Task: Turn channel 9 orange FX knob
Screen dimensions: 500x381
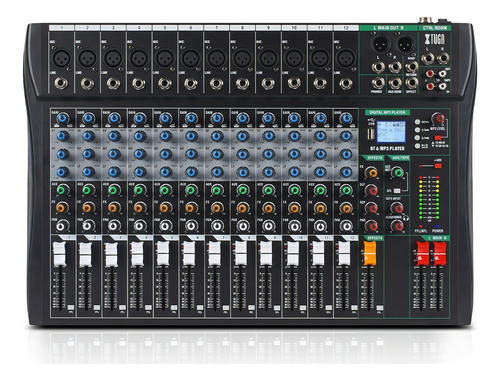Action: coord(269,208)
